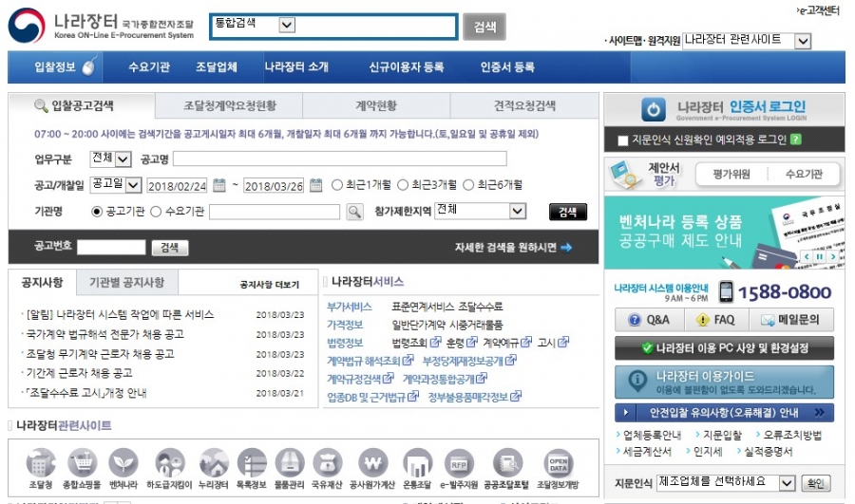Viewport: 855px width, 504px height.
Task: Open the 평가위원 link
Action: coord(731,175)
